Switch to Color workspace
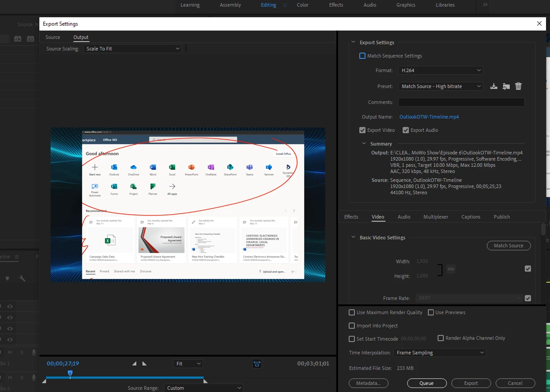Image resolution: width=550 pixels, height=392 pixels. [x=303, y=5]
